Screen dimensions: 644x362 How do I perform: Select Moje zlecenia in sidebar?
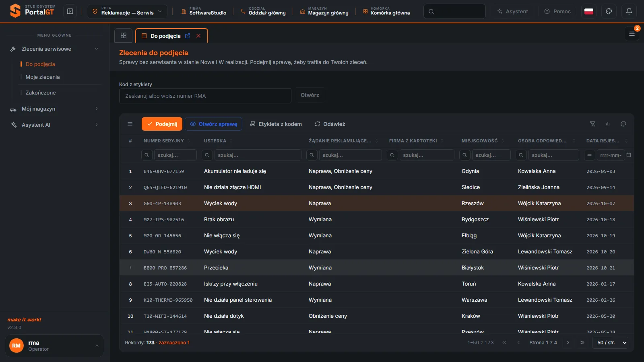click(43, 77)
